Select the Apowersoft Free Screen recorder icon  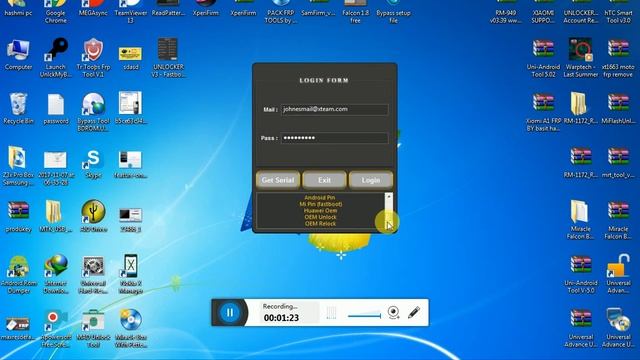pyautogui.click(x=56, y=329)
